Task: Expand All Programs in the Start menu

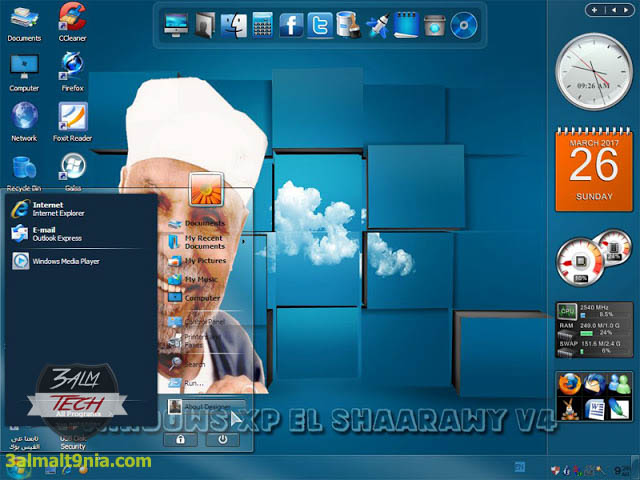Action: [x=78, y=414]
